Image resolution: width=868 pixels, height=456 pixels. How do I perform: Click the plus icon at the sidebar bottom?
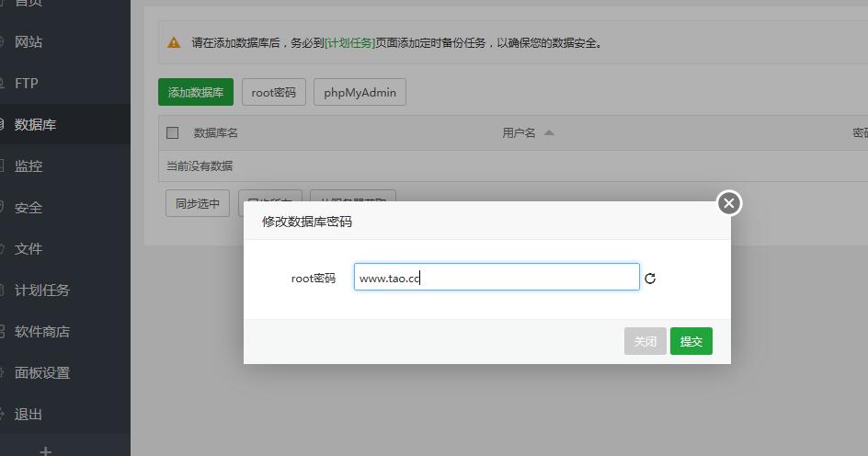pos(45,450)
